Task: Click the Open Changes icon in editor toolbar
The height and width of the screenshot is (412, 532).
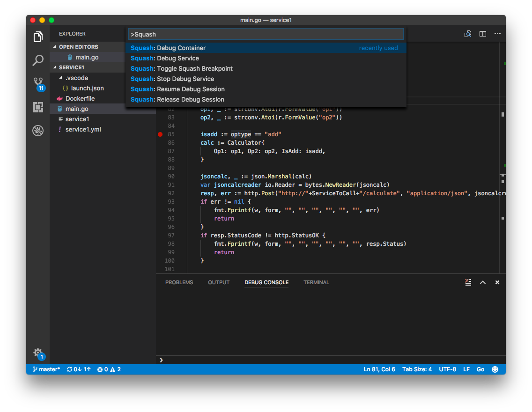Action: tap(468, 34)
